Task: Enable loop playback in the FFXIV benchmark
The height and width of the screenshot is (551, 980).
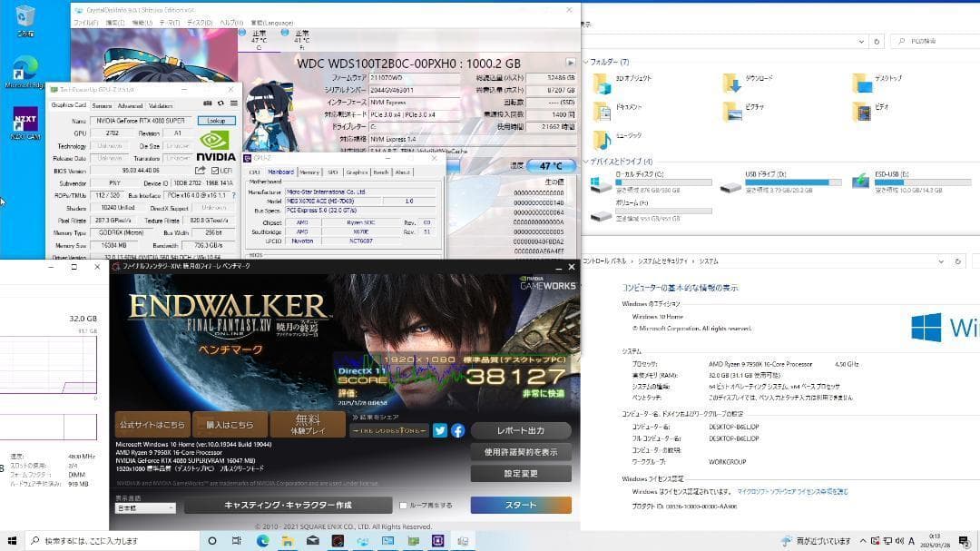Action: [x=403, y=505]
